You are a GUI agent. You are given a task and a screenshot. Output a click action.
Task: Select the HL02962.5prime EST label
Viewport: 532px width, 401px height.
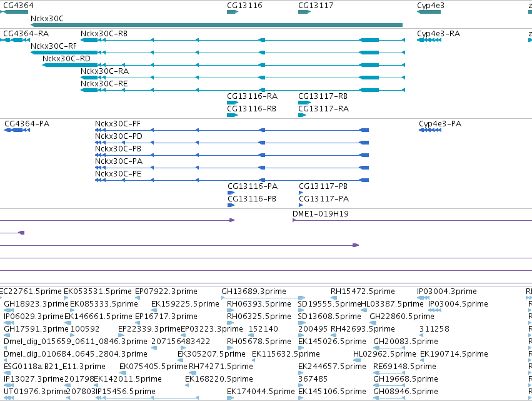pos(384,355)
